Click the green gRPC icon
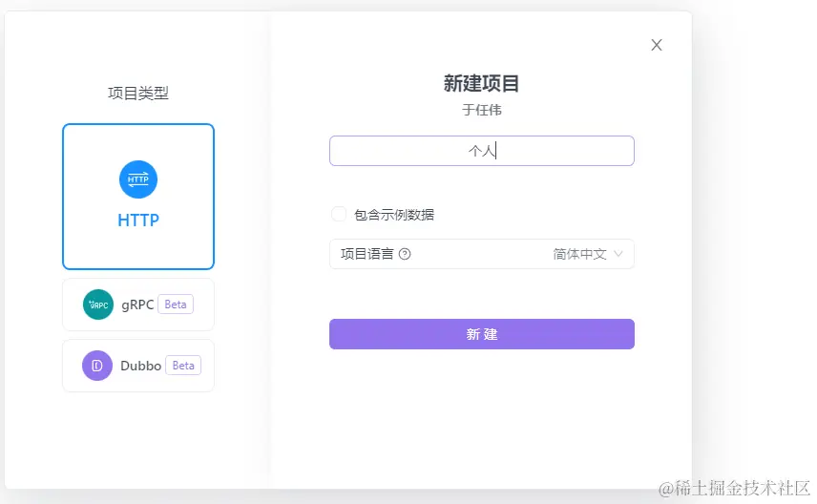This screenshot has height=504, width=817. tap(97, 304)
